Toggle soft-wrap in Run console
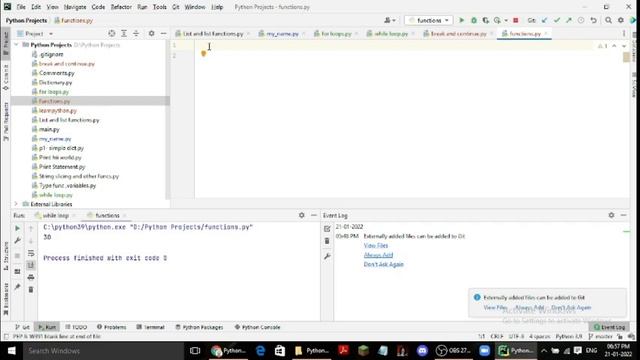Image resolution: width=640 pixels, height=360 pixels. (31, 253)
